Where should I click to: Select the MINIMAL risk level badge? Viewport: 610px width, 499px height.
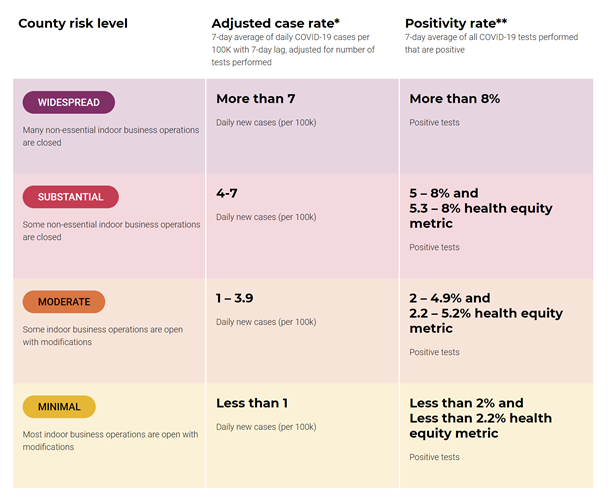click(x=59, y=407)
